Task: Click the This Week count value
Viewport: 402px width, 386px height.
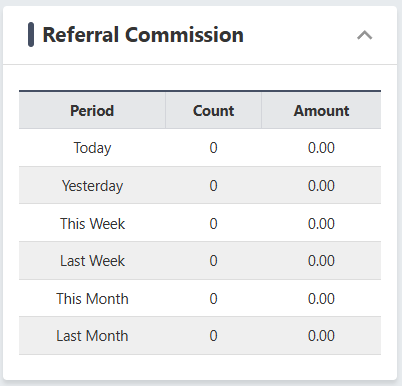Action: click(213, 223)
